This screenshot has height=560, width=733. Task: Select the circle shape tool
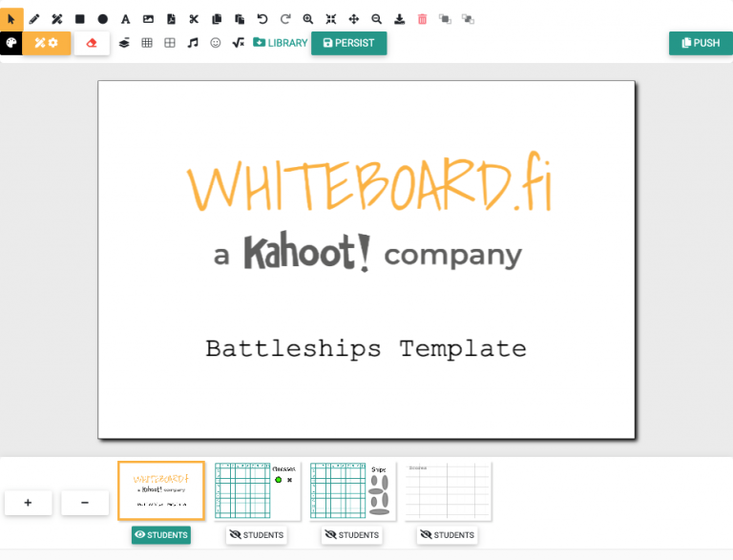[x=103, y=19]
